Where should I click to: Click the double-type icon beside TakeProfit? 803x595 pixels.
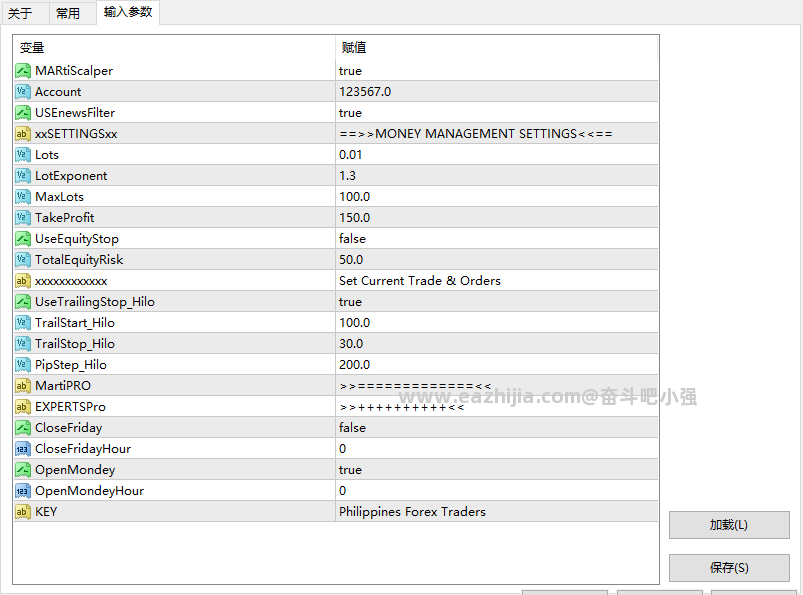click(23, 218)
